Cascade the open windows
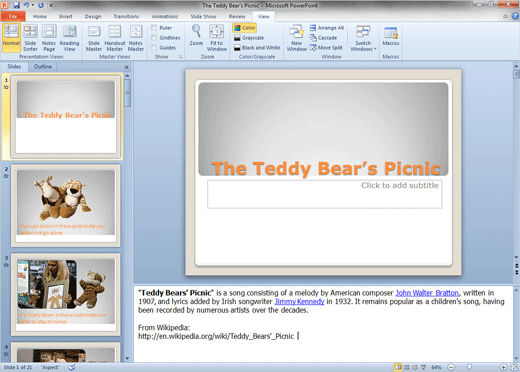This screenshot has height=372, width=520. (x=323, y=38)
